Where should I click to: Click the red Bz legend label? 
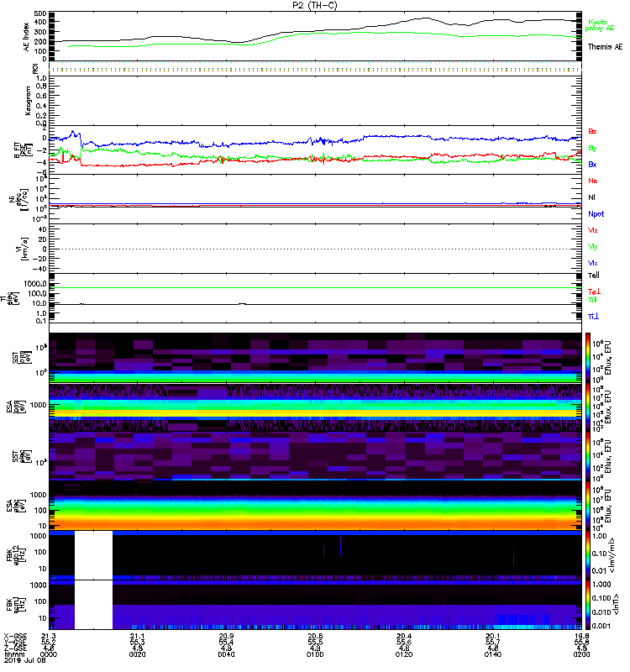[592, 131]
